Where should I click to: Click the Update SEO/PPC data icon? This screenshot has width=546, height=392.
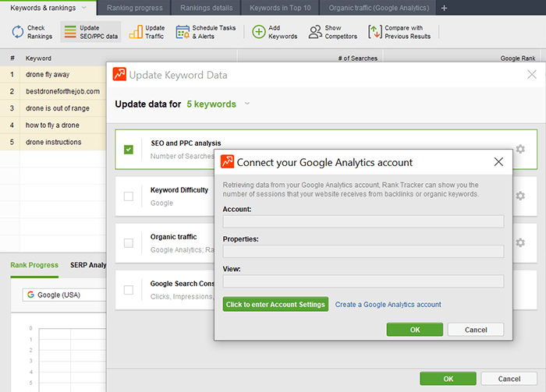[x=70, y=32]
